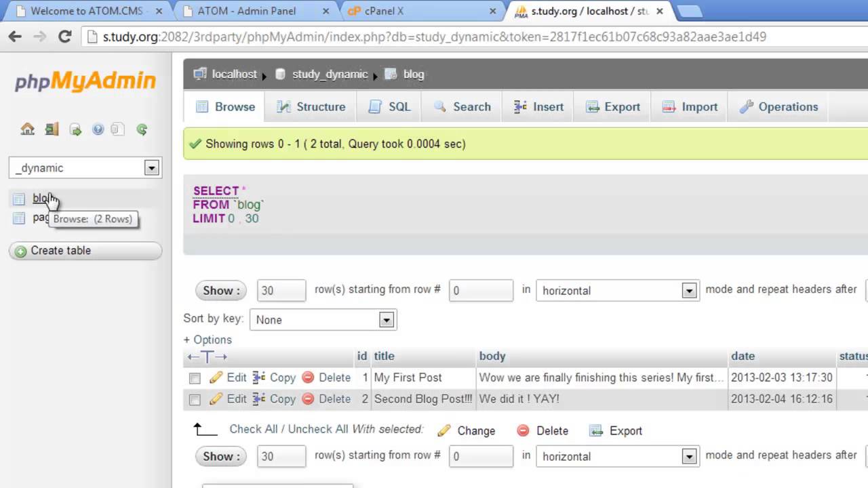Click study_dynamic breadcrumb link
This screenshot has height=488, width=868.
coord(330,75)
